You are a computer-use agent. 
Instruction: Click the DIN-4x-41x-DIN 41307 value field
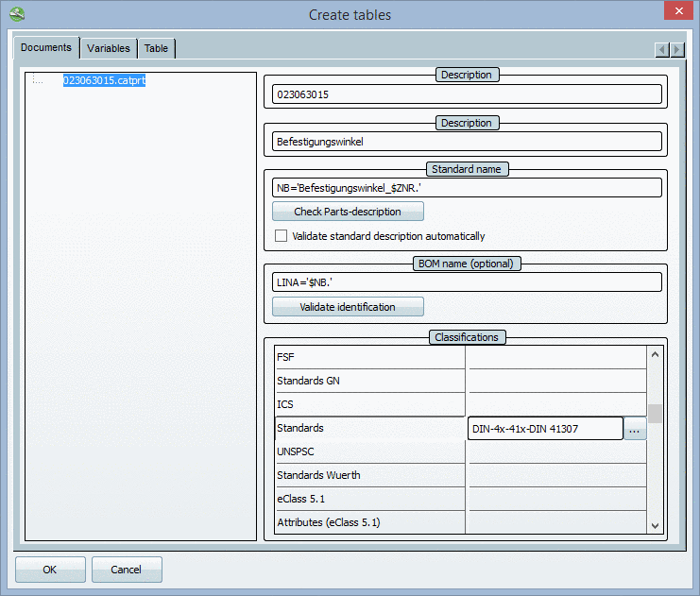(545, 429)
